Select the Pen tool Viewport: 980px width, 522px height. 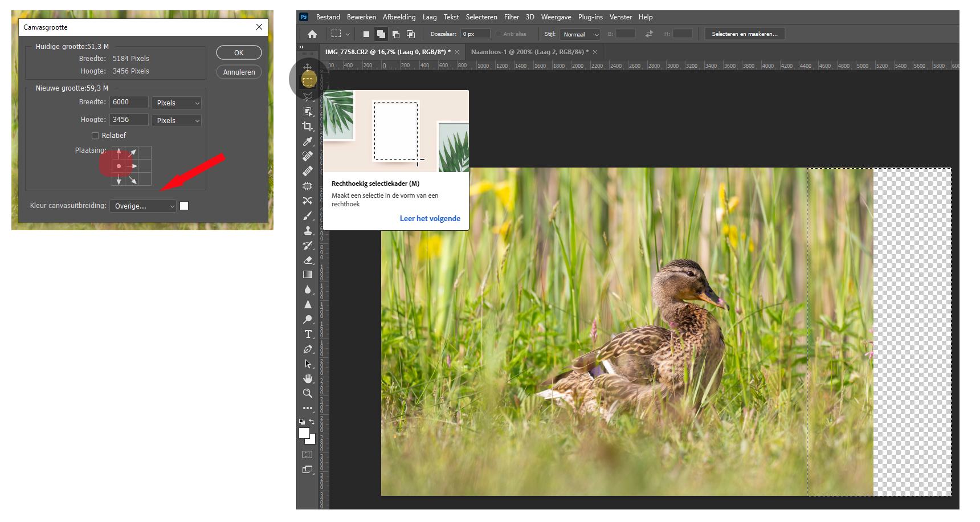pyautogui.click(x=308, y=349)
